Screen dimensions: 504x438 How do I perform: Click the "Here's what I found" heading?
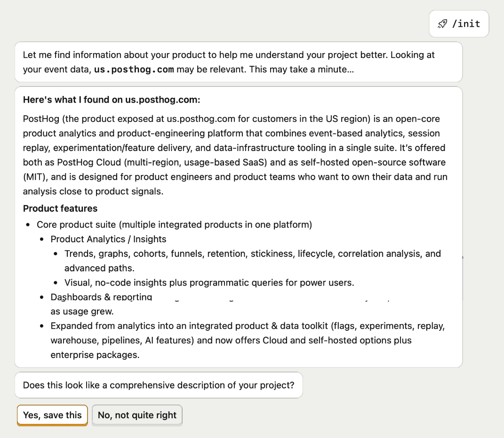tap(112, 100)
